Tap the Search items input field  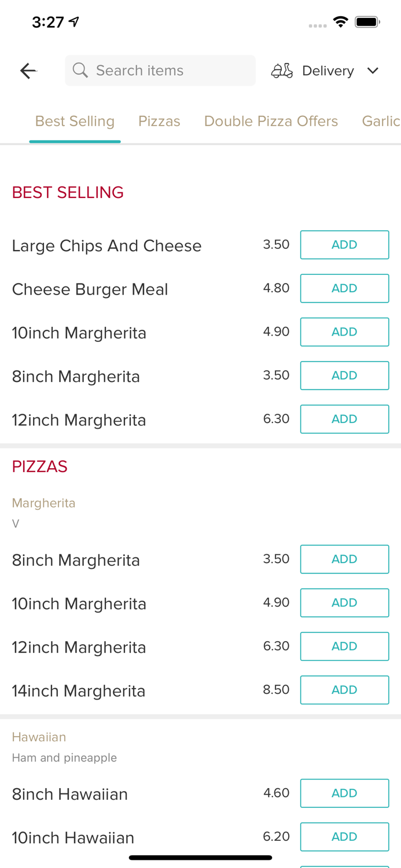160,70
